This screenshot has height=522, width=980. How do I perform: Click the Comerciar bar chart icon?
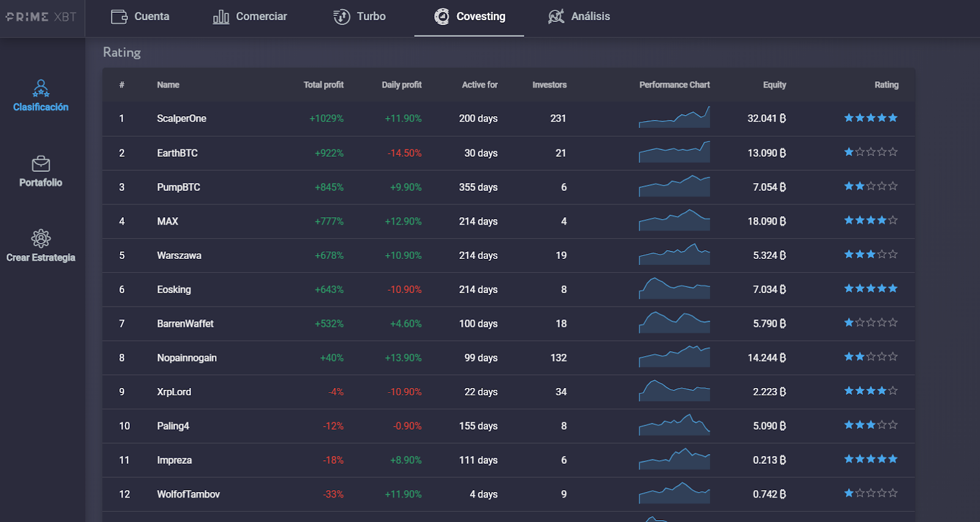pyautogui.click(x=221, y=17)
